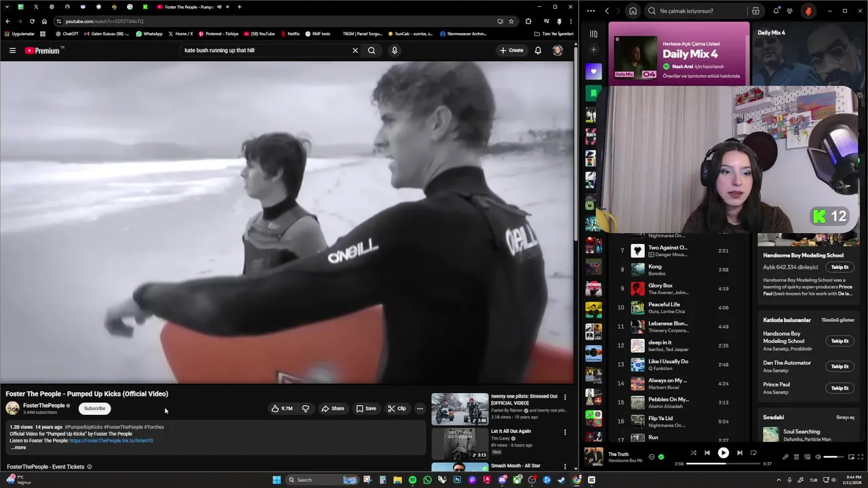Screen dimensions: 868x488
Task: Mute Spotify with the speaker icon
Action: [818, 457]
